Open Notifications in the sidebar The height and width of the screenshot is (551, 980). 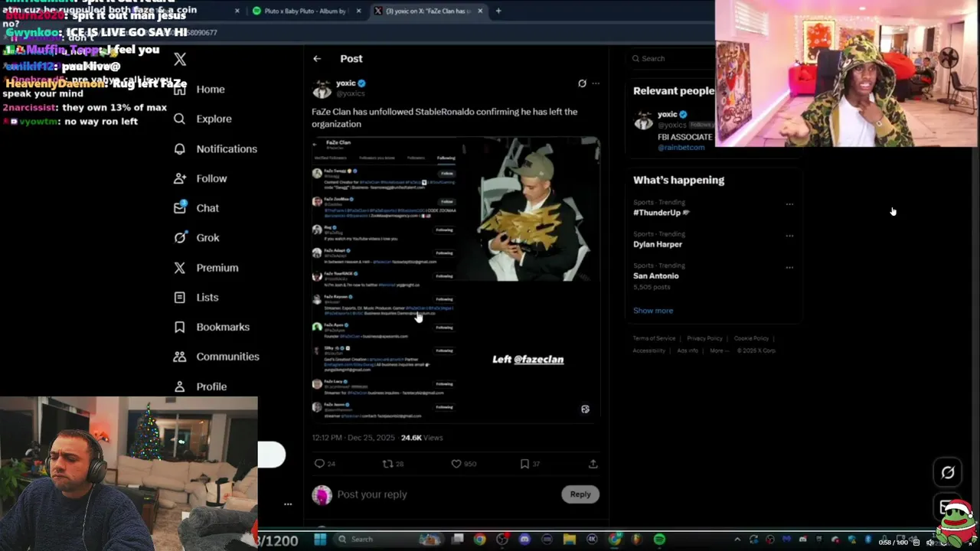[216, 148]
